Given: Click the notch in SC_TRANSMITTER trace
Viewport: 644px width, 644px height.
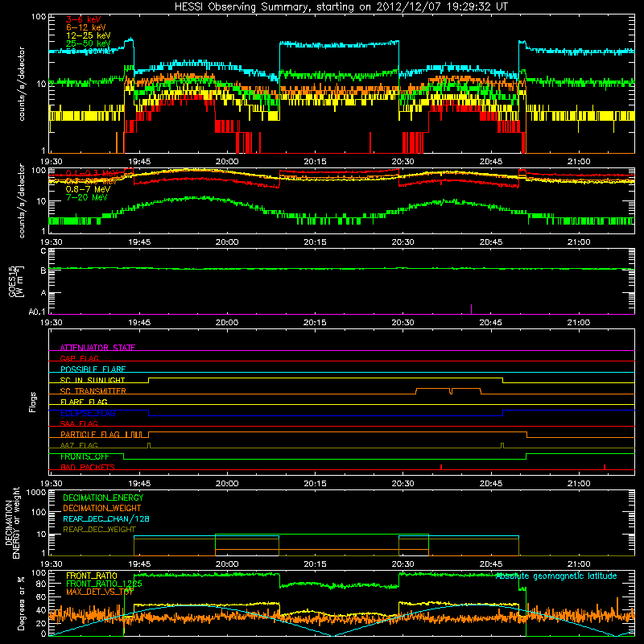Looking at the screenshot, I should [x=451, y=391].
